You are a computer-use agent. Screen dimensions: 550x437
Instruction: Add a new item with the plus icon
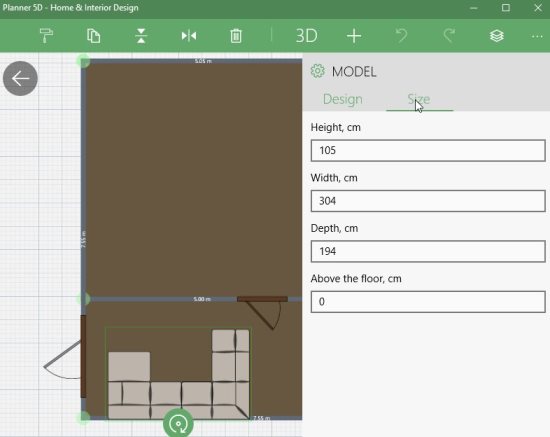(x=354, y=36)
